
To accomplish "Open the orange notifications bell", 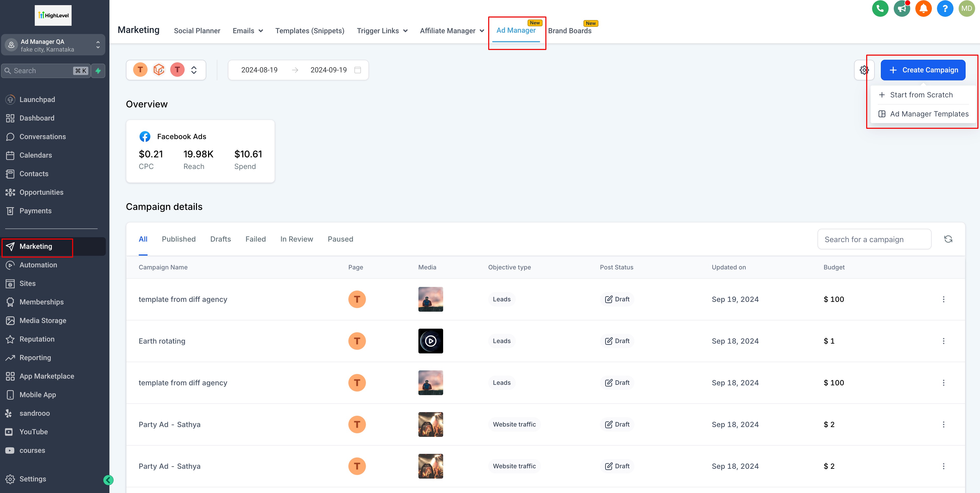I will click(x=923, y=8).
